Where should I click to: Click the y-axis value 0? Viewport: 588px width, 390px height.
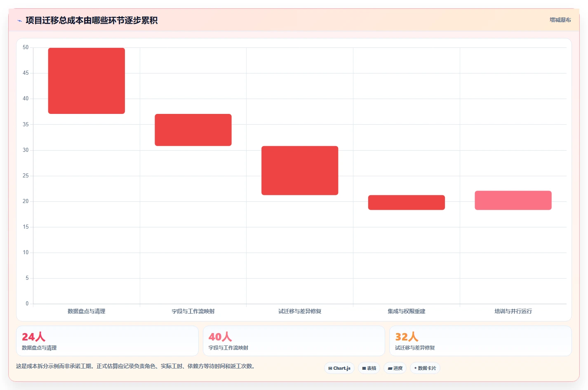pos(27,304)
